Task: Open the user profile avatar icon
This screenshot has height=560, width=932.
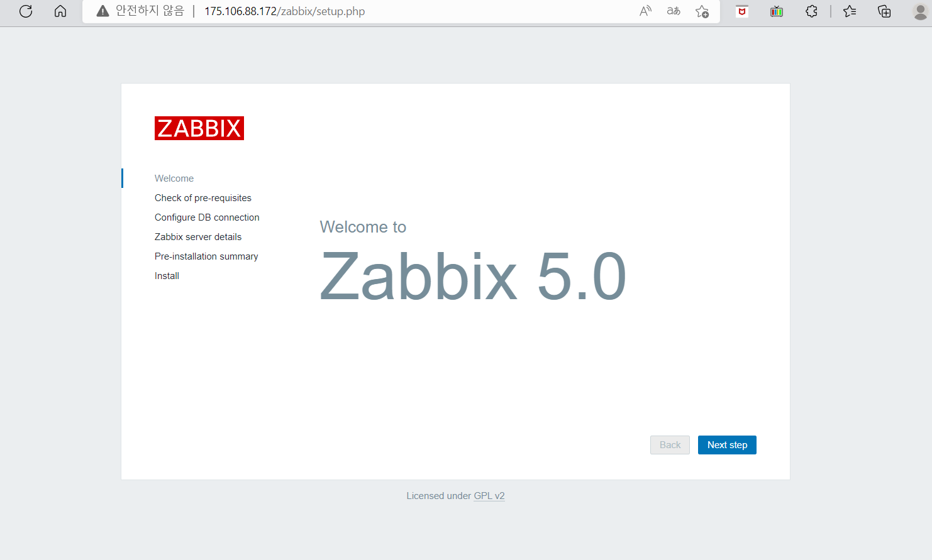Action: coord(920,11)
